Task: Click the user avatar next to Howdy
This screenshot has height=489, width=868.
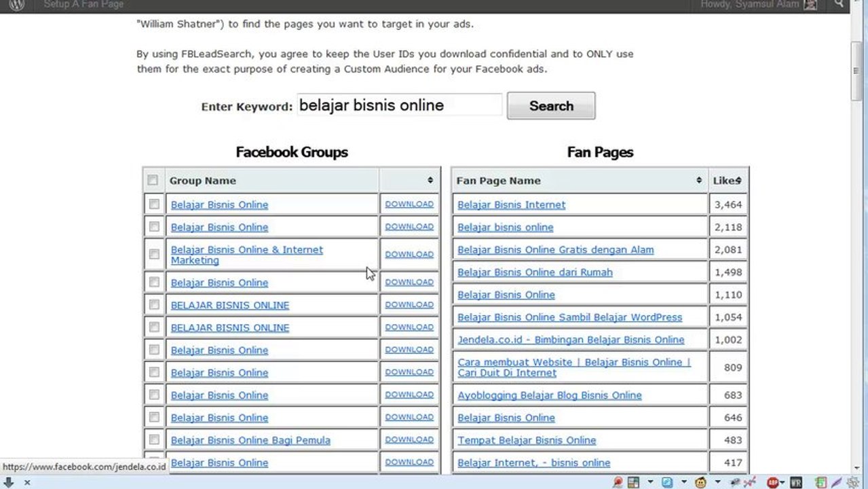Action: tap(810, 5)
